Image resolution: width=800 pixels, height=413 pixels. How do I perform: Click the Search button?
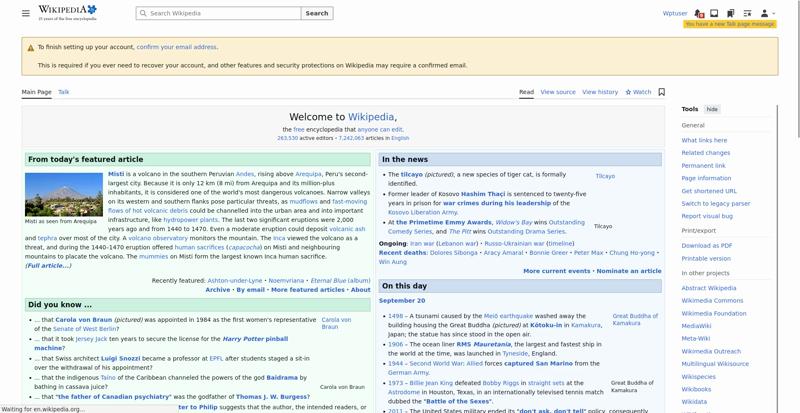coord(317,13)
